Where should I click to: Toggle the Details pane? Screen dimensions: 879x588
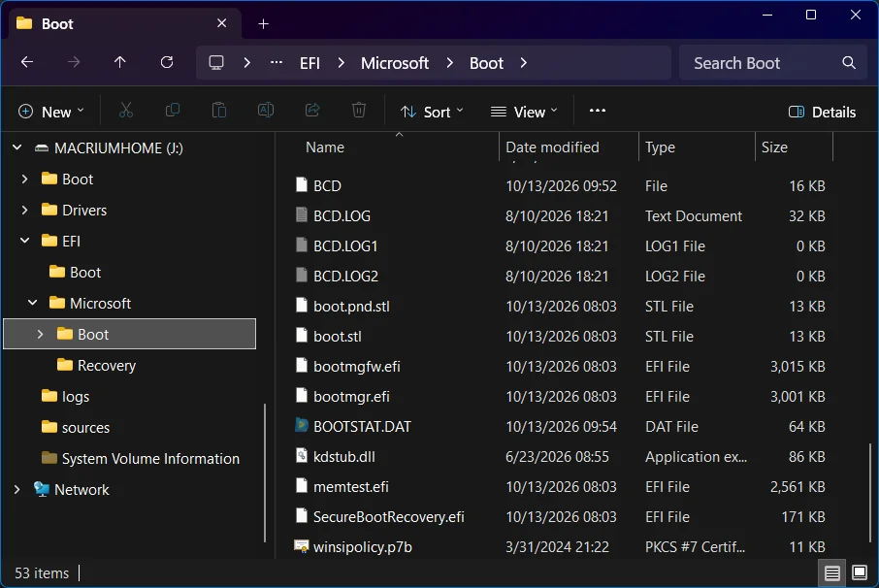pyautogui.click(x=822, y=112)
